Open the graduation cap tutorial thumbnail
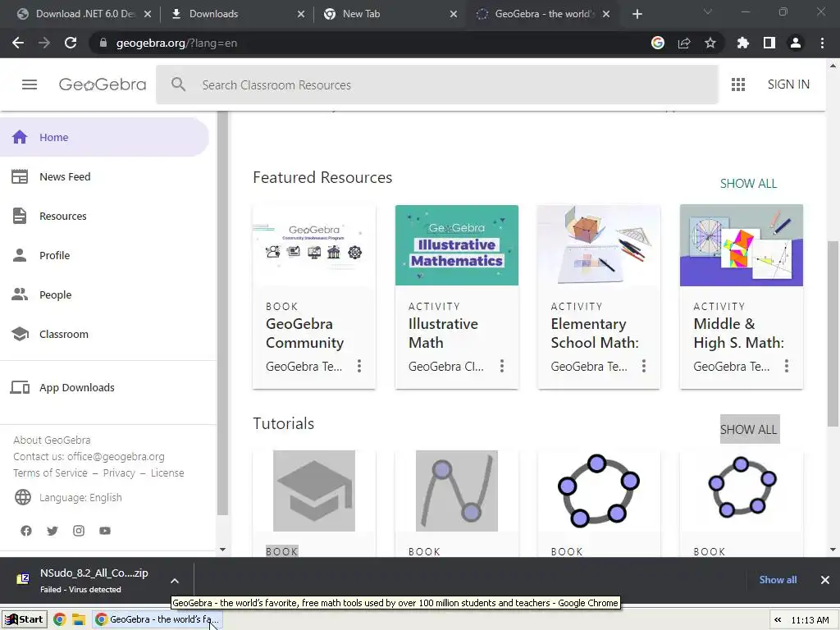Screen dimensions: 840x630 point(314,491)
